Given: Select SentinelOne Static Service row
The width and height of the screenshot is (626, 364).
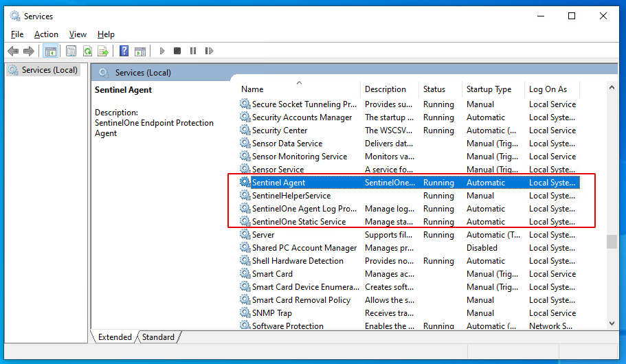Looking at the screenshot, I should click(x=410, y=222).
